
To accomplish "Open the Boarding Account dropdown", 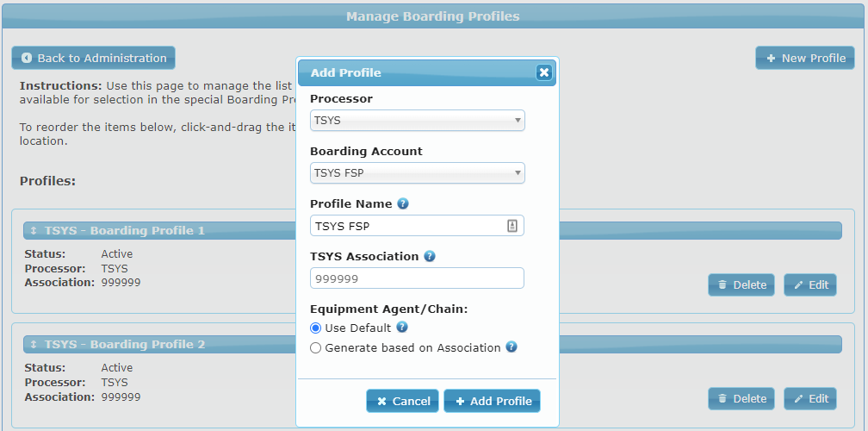I will (418, 173).
